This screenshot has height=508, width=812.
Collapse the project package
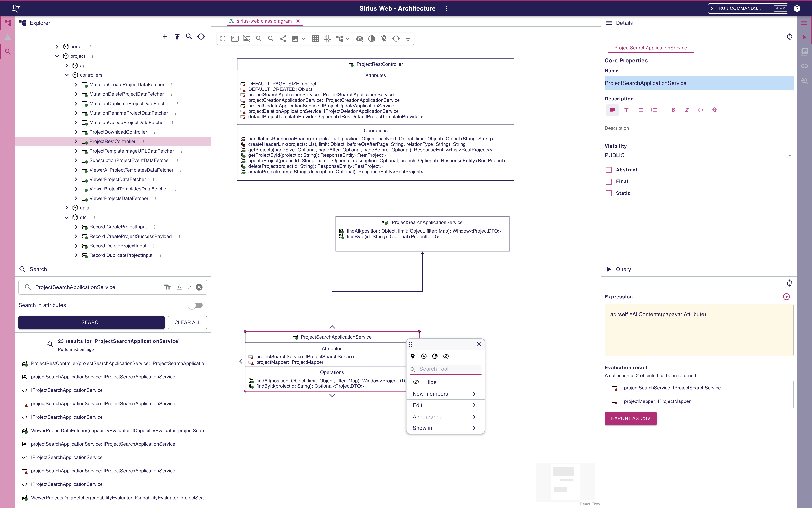(x=57, y=56)
